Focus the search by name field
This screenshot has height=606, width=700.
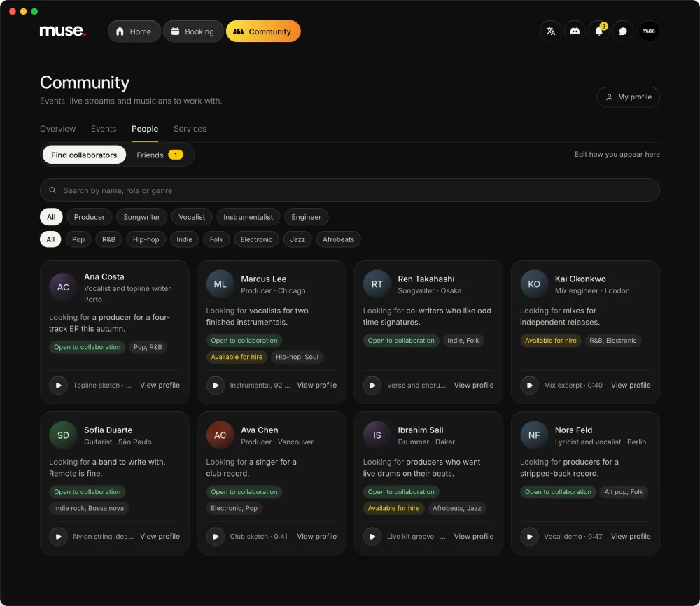click(x=350, y=190)
